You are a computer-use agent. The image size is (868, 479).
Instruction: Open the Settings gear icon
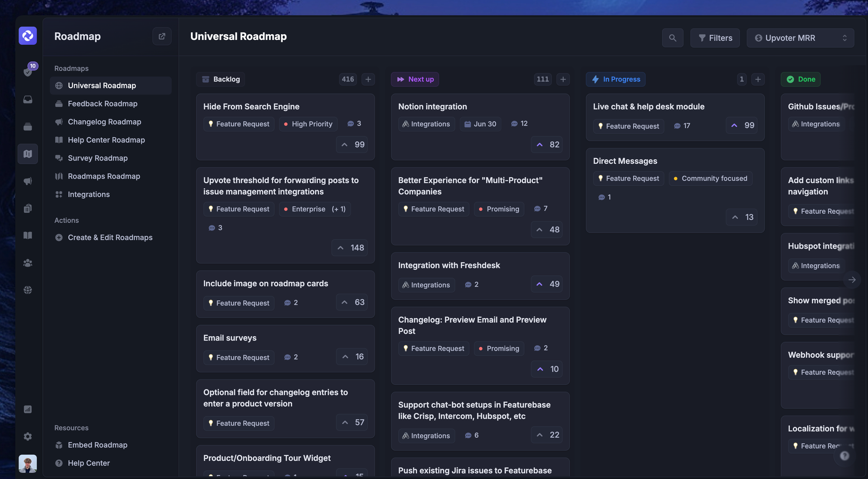[28, 436]
